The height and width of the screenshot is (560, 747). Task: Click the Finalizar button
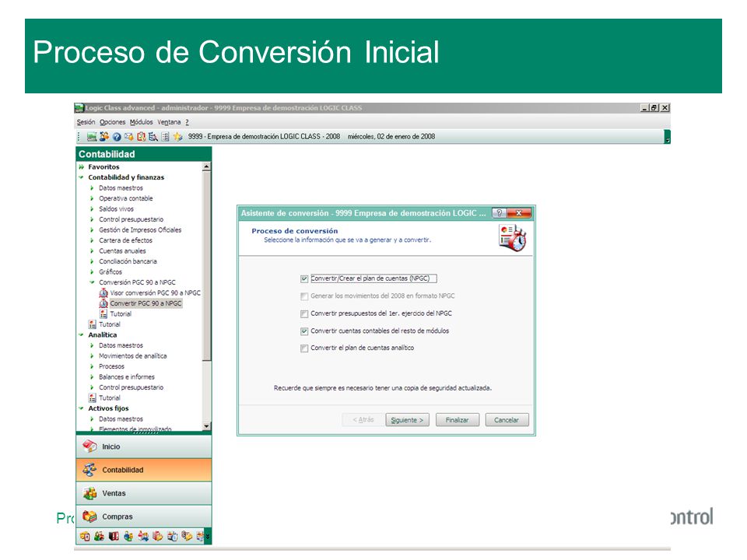pyautogui.click(x=458, y=420)
